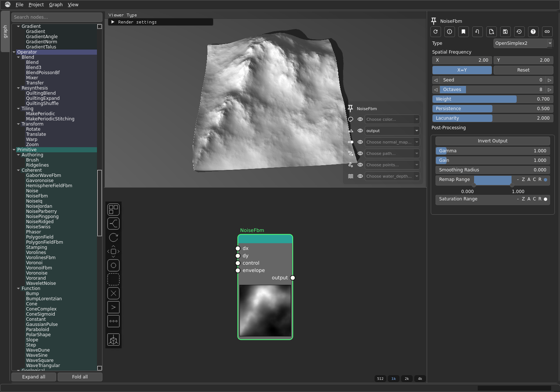This screenshot has height=392, width=560.
Task: Open help with the question mark icon
Action: click(x=533, y=32)
